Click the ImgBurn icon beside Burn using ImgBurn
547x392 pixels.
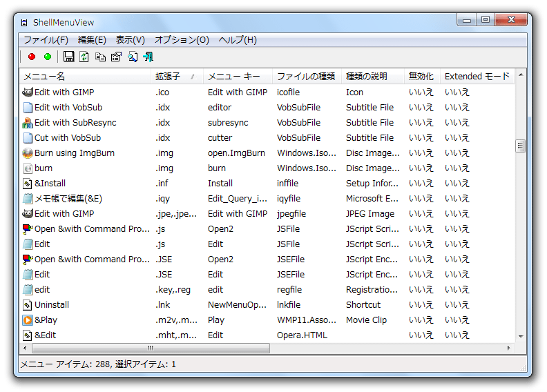(x=28, y=153)
